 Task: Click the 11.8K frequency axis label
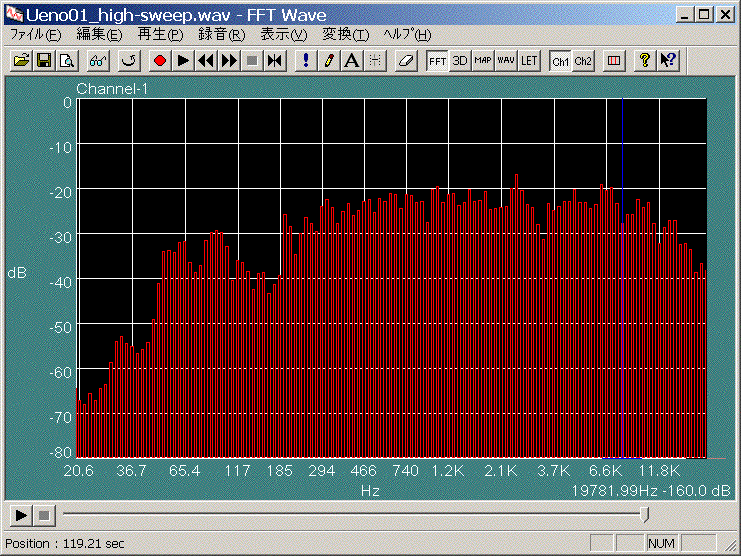tap(659, 471)
